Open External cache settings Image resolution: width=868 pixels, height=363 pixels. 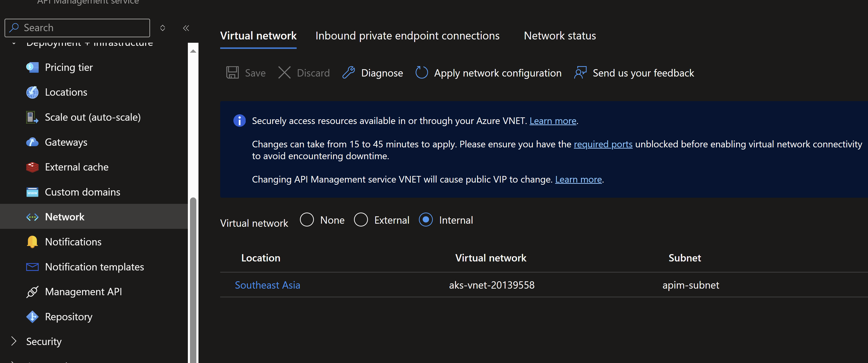76,167
